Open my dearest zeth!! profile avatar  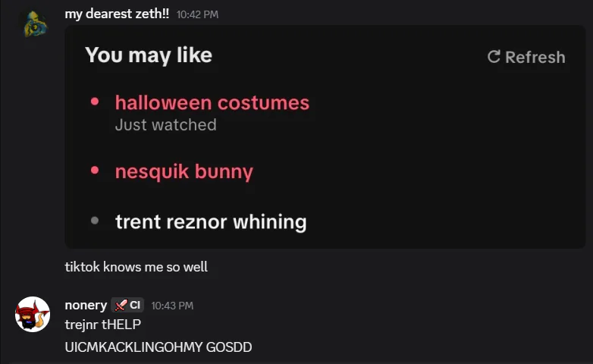pos(35,24)
